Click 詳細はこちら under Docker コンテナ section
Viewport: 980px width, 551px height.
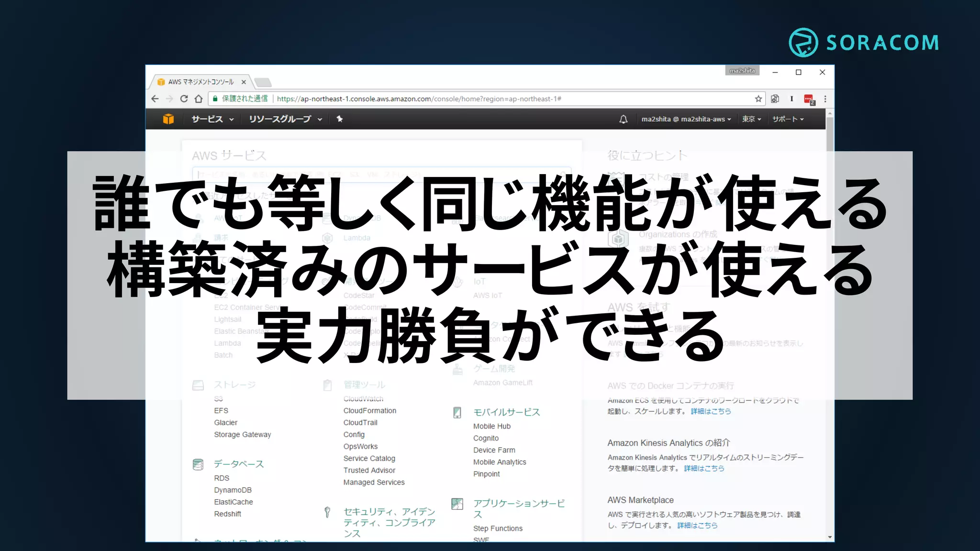(x=711, y=411)
